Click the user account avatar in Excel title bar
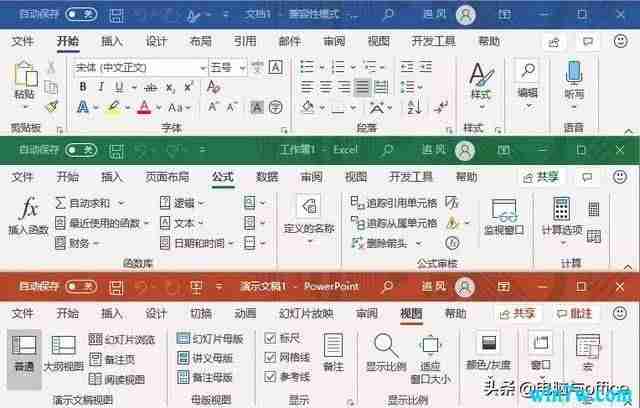This screenshot has width=640, height=408. (x=465, y=151)
